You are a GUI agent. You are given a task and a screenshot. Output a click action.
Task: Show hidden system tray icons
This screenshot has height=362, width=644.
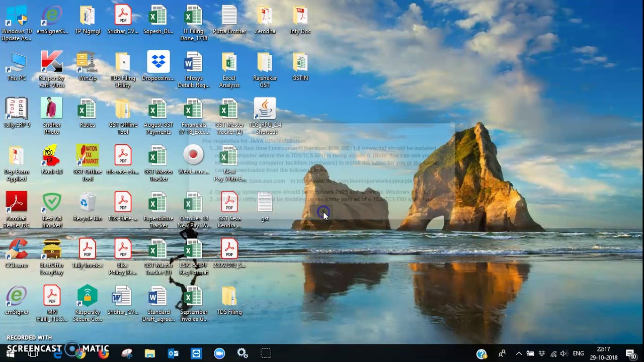coord(519,353)
